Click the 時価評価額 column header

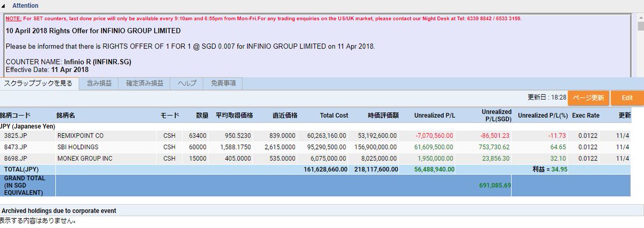coord(383,116)
